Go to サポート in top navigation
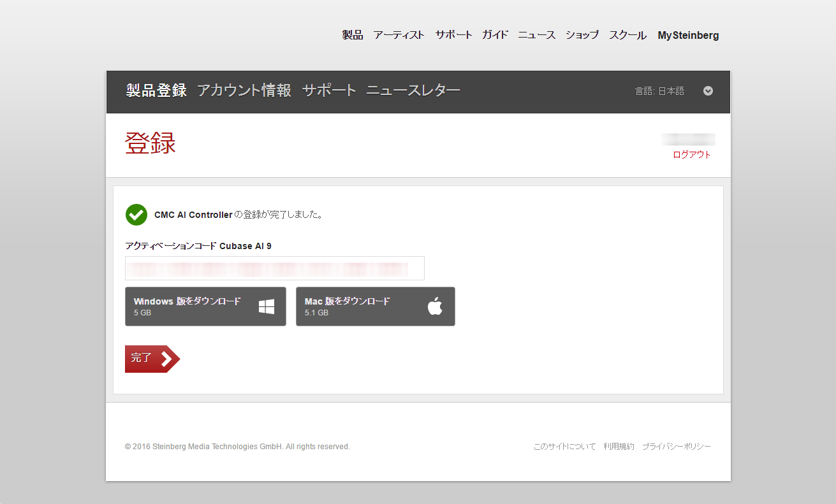 453,36
